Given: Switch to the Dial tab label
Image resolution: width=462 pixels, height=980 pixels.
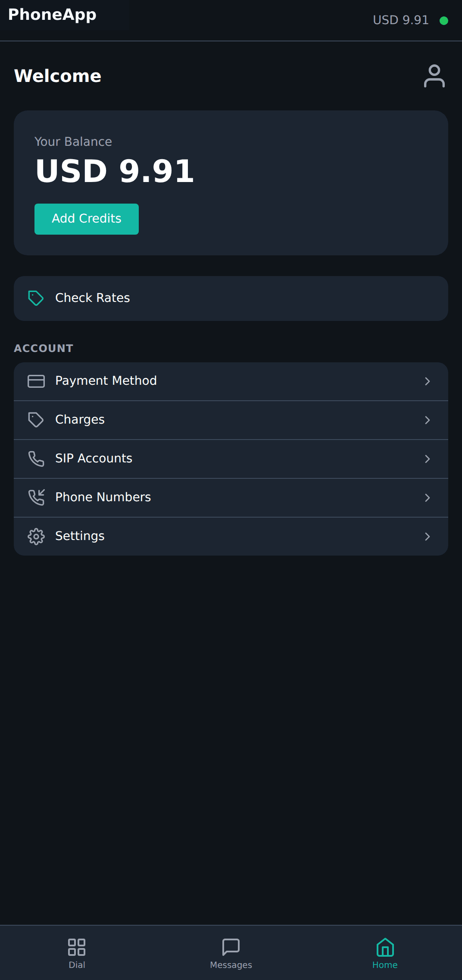Looking at the screenshot, I should coord(77,965).
